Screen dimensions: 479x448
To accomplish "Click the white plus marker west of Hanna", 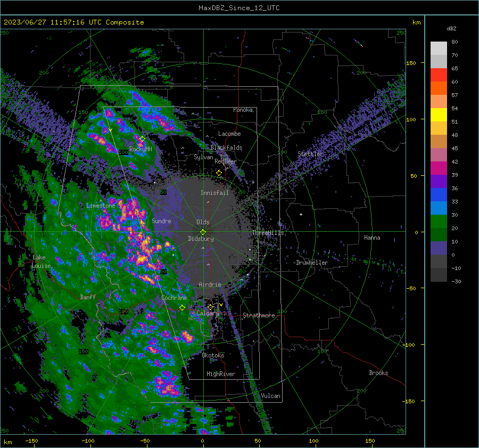I will [x=301, y=214].
